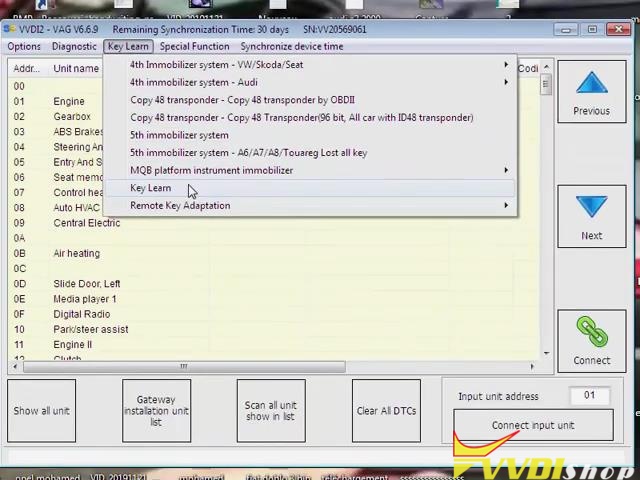Viewport: 640px width, 480px height.
Task: Click the VVDI2 app icon in title bar
Action: pos(9,29)
